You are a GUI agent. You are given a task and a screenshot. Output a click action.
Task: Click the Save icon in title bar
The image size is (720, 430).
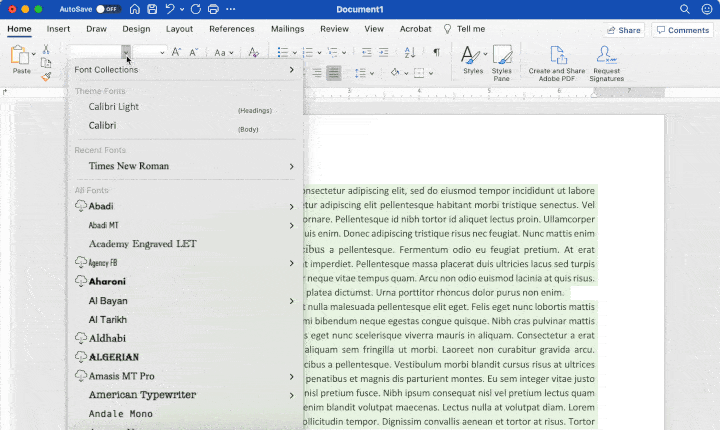[152, 9]
